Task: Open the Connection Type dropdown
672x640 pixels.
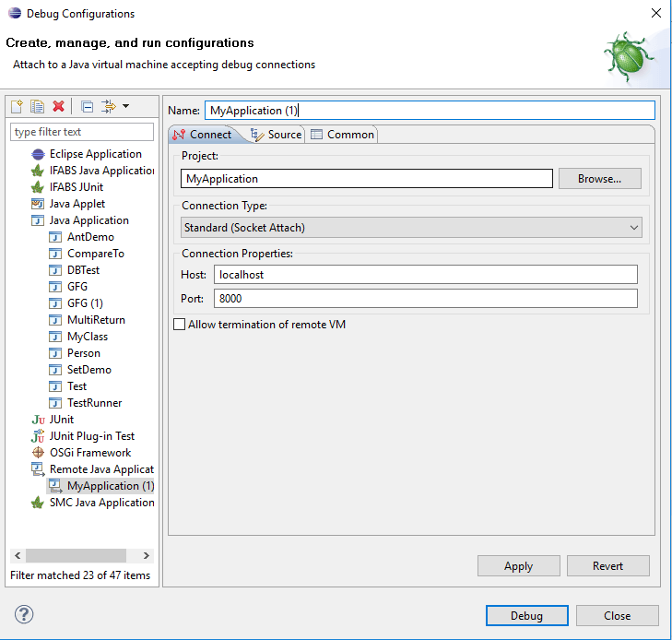Action: (x=411, y=227)
